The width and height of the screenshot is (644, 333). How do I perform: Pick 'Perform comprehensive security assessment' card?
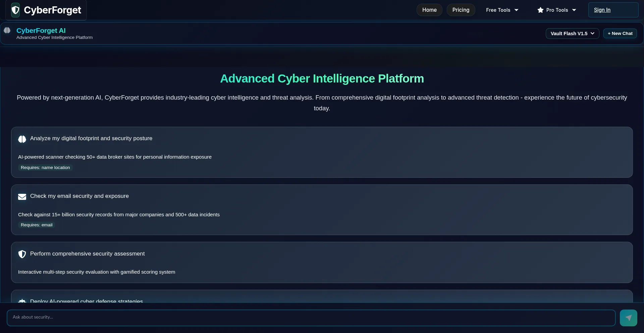coord(322,263)
